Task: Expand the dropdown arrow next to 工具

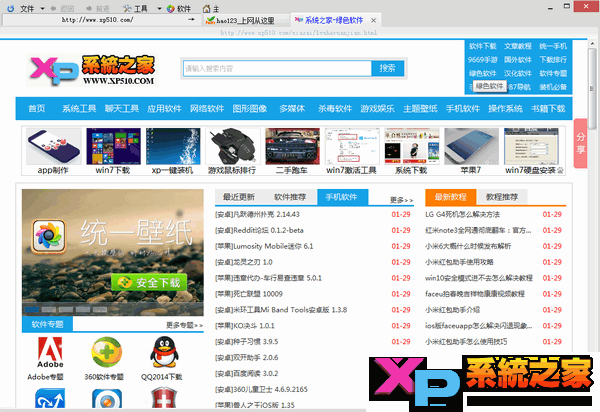Action: (159, 8)
